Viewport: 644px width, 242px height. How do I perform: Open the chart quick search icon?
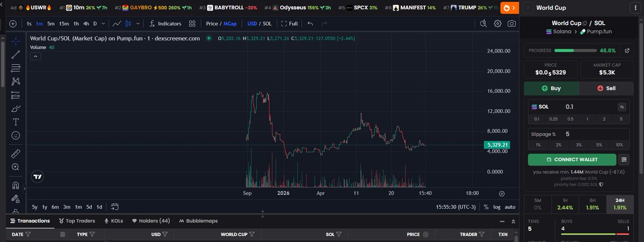[x=484, y=24]
